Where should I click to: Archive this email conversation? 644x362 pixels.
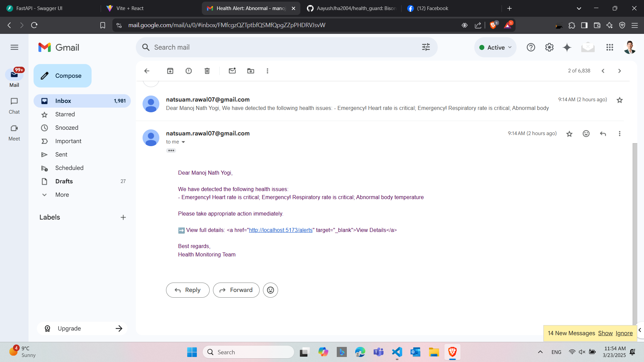coord(170,71)
